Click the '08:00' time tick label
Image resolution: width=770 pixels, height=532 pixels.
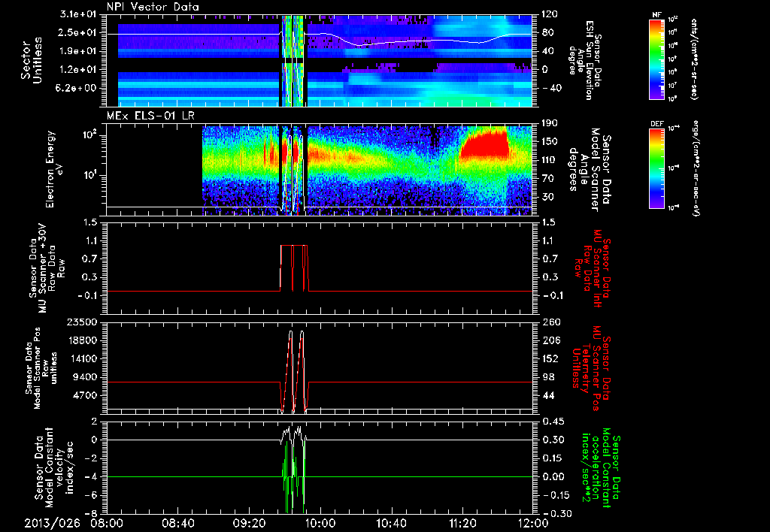[x=107, y=523]
